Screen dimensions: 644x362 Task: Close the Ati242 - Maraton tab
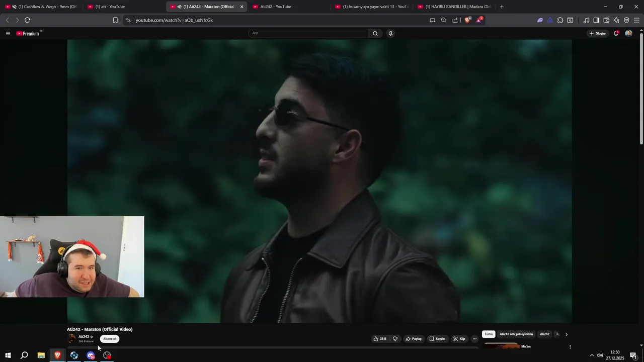242,7
